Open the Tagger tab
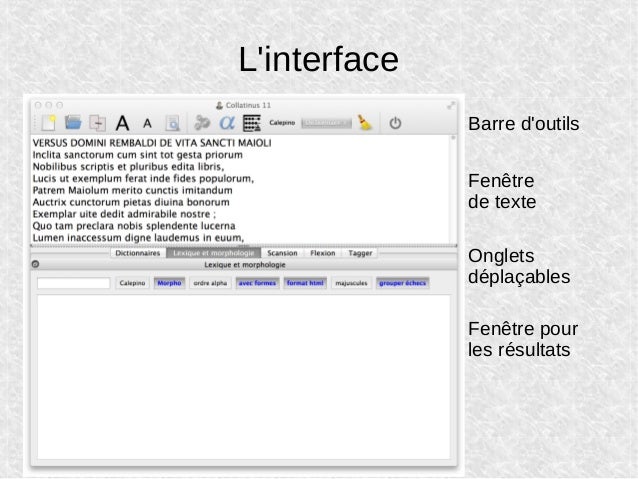The height and width of the screenshot is (479, 638). tap(360, 253)
